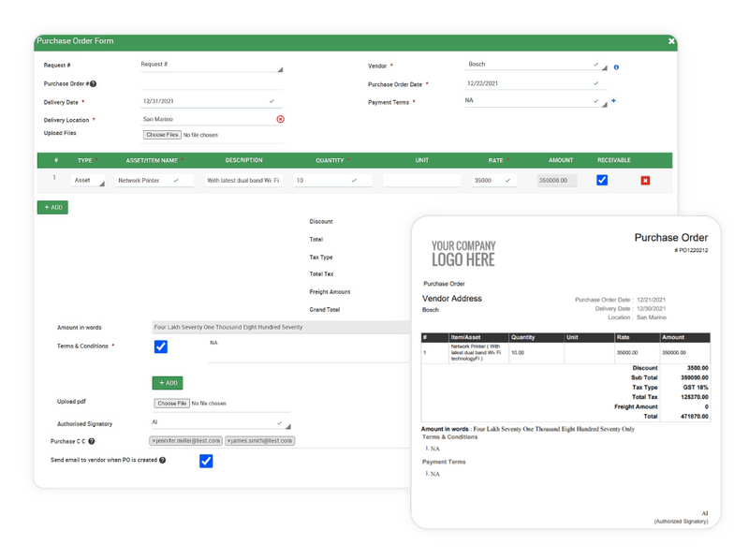The height and width of the screenshot is (560, 749).
Task: Open the Type dropdown set to Asset
Action: [x=90, y=181]
